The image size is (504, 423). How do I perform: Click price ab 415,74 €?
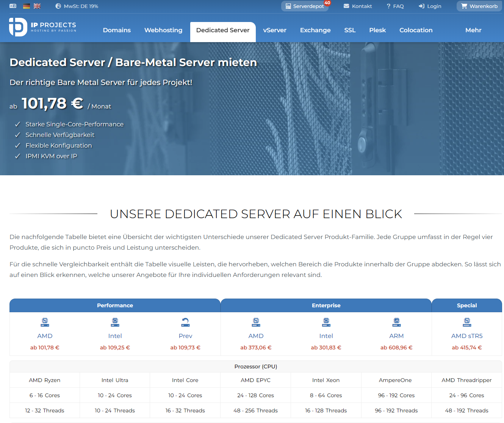coord(467,348)
